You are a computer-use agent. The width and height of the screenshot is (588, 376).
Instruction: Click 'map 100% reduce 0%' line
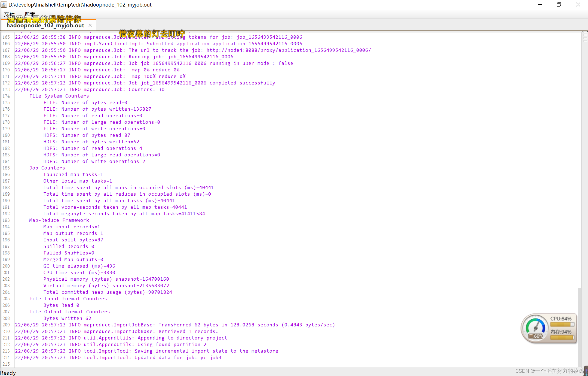[x=100, y=76]
